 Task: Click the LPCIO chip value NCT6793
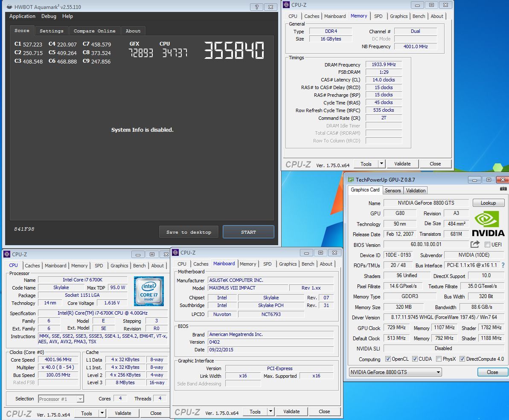(x=271, y=314)
